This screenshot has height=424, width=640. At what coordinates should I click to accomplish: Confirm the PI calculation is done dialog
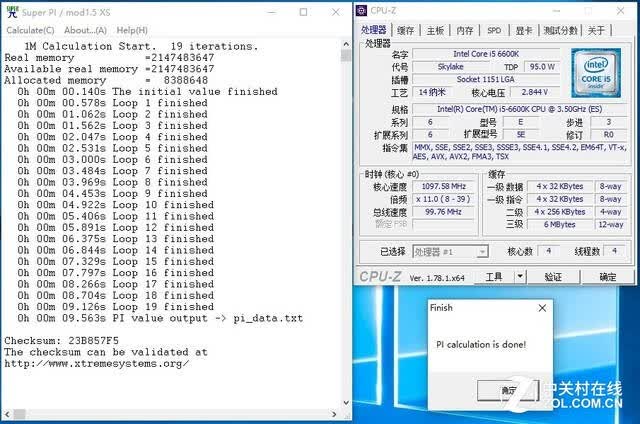pos(508,390)
